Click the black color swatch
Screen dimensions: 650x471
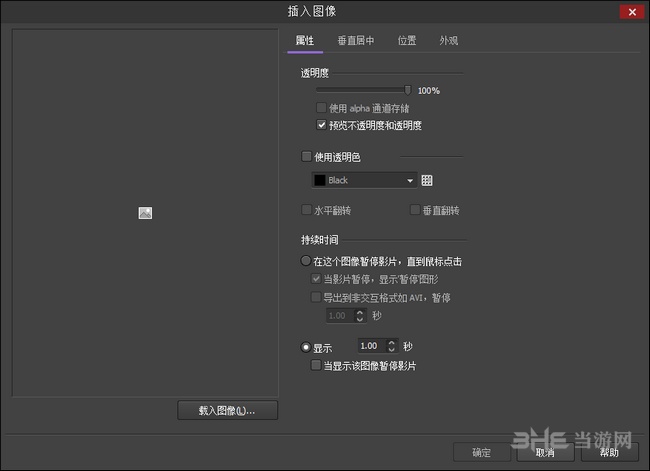320,180
